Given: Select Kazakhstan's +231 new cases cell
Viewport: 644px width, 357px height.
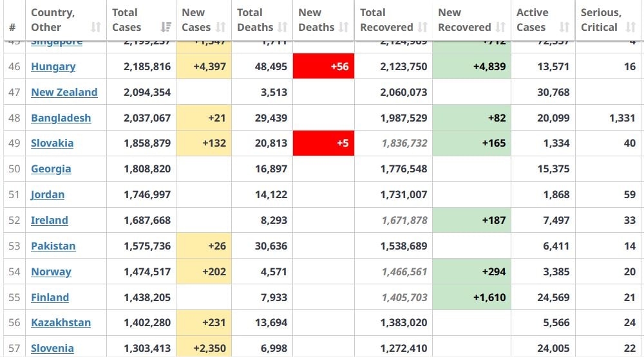Looking at the screenshot, I should [x=204, y=322].
